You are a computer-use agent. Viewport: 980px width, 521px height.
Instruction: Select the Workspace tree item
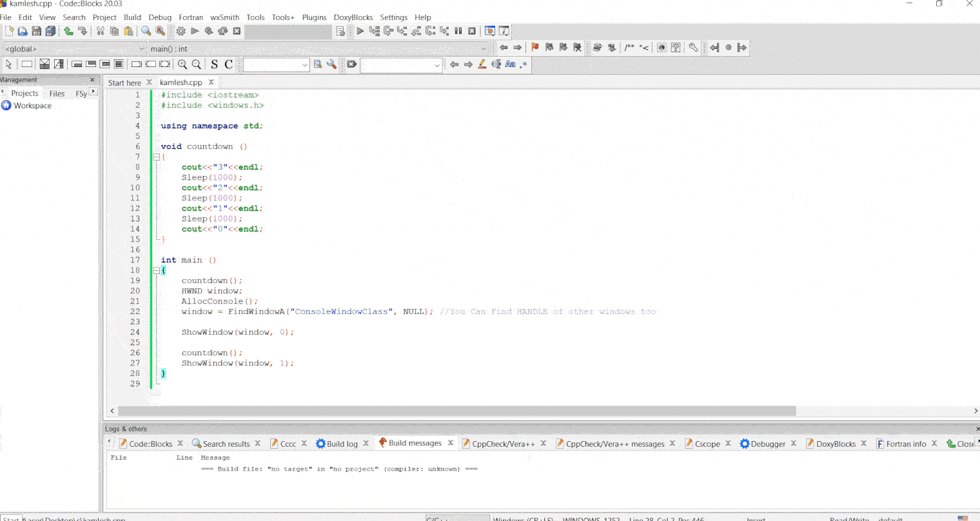(32, 106)
